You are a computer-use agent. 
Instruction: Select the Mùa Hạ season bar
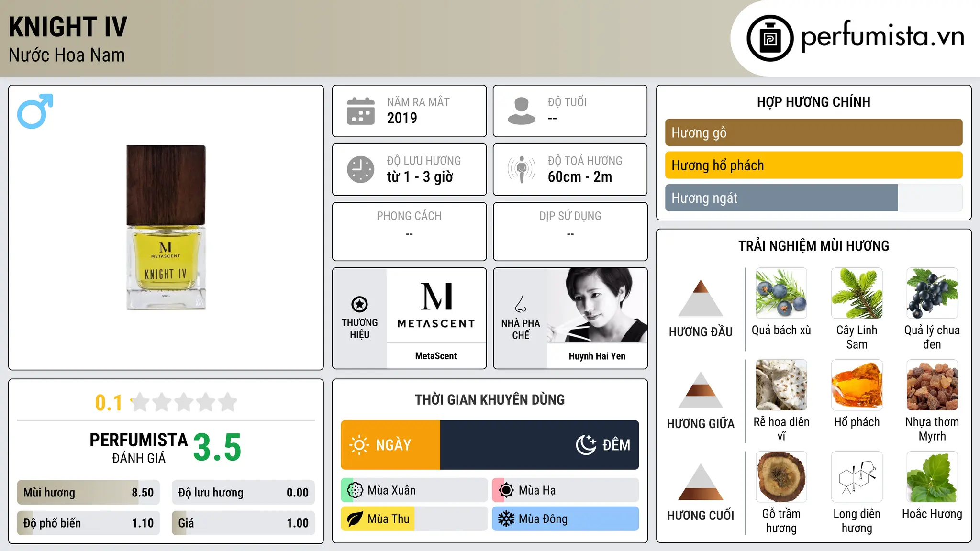coord(566,490)
